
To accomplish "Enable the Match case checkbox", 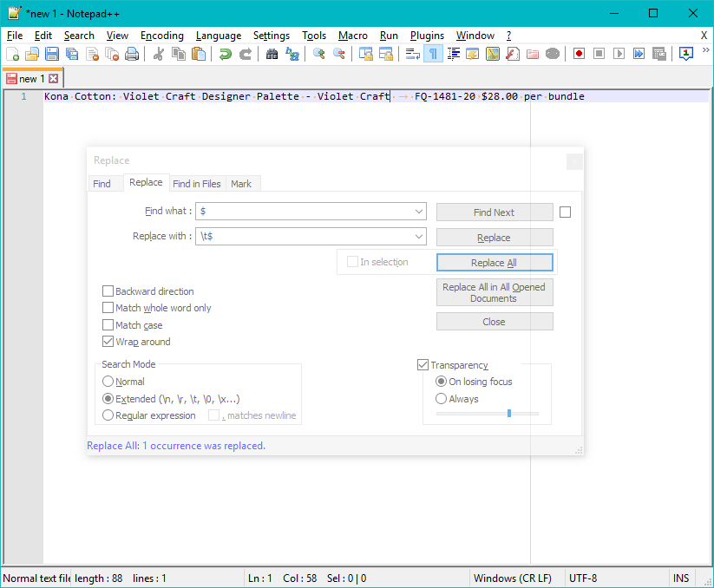I will tap(108, 325).
